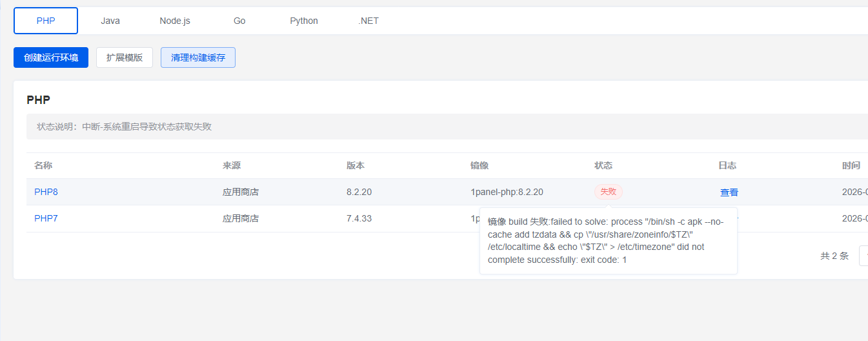Screen dimensions: 868x341
Task: Open the PHP7 runtime link
Action: pos(46,218)
